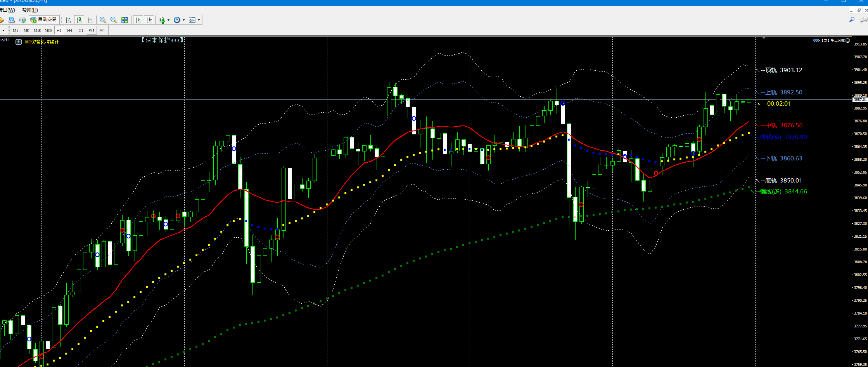
Task: Select the M1 timeframe
Action: pos(16,30)
